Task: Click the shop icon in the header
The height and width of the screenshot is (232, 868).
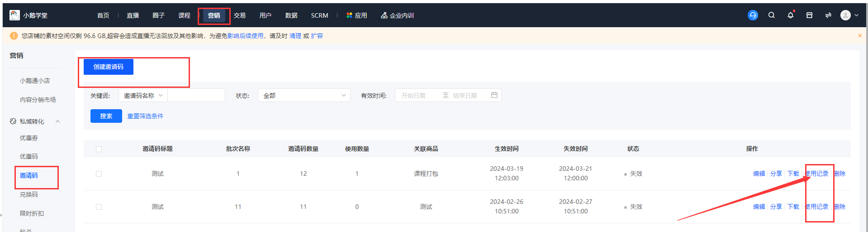Action: (809, 15)
